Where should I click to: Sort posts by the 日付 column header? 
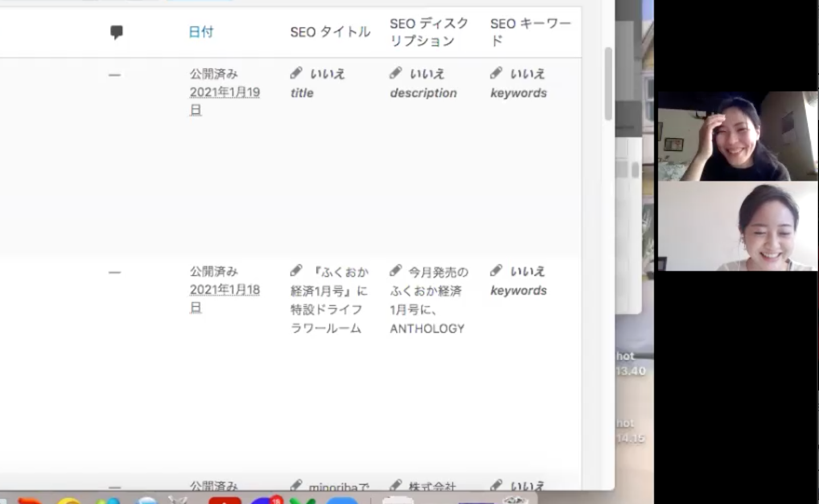pyautogui.click(x=201, y=32)
